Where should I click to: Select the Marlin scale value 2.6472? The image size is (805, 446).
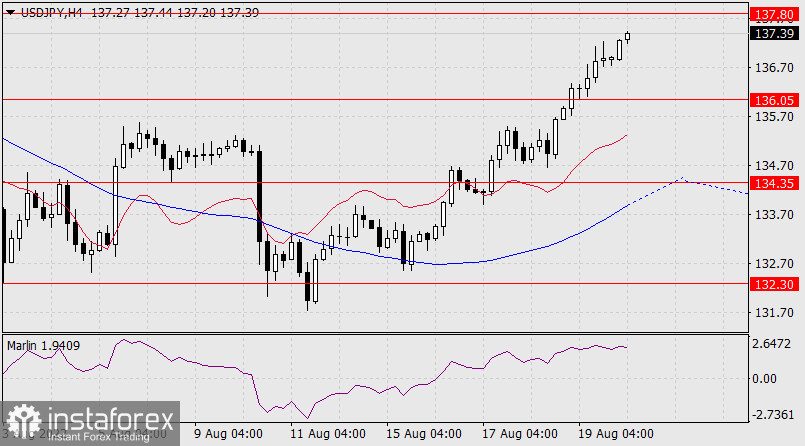(x=772, y=344)
